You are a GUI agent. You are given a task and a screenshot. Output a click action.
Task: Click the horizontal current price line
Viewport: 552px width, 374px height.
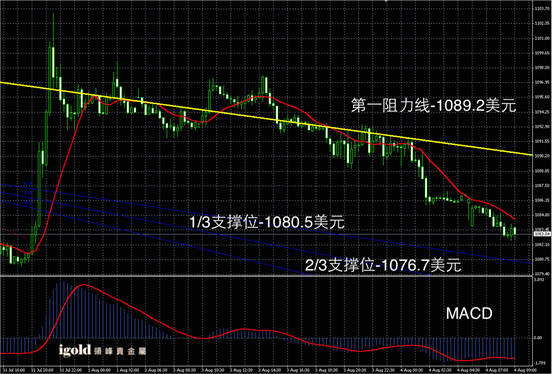266,234
